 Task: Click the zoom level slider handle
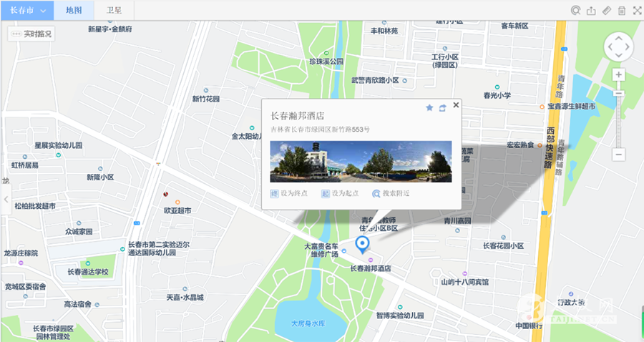[x=619, y=94]
